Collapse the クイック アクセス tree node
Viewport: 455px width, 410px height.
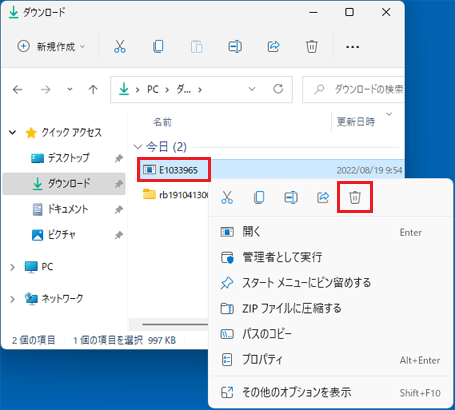[13, 132]
